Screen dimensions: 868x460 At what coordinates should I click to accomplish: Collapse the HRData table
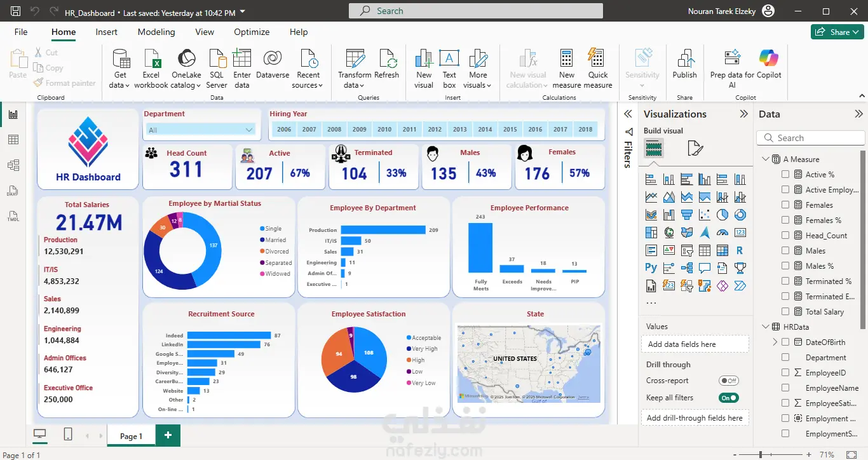tap(765, 327)
